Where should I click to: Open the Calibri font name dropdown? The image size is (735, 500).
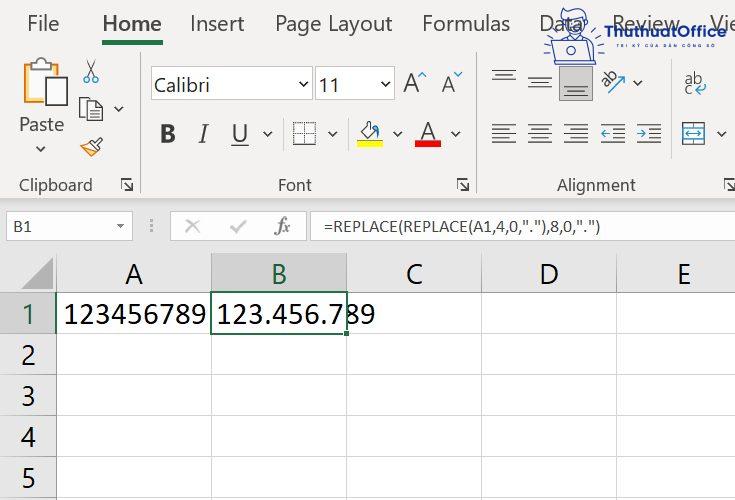tap(303, 84)
